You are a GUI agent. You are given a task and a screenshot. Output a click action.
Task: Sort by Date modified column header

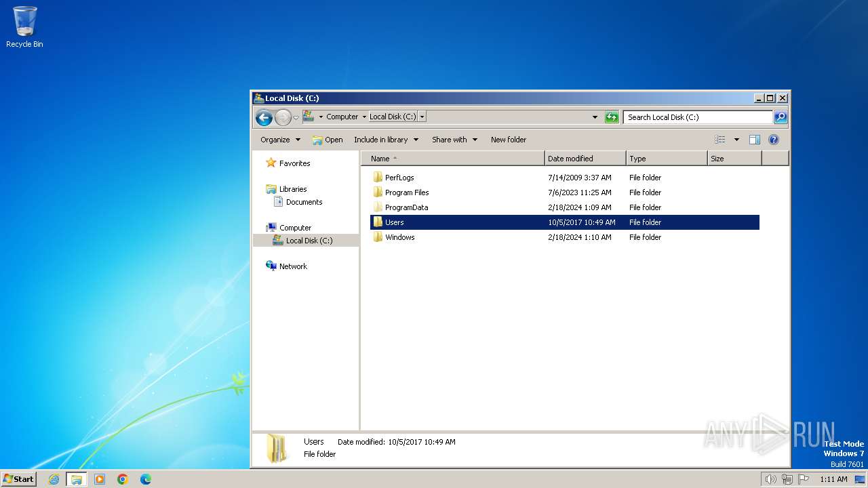(585, 159)
